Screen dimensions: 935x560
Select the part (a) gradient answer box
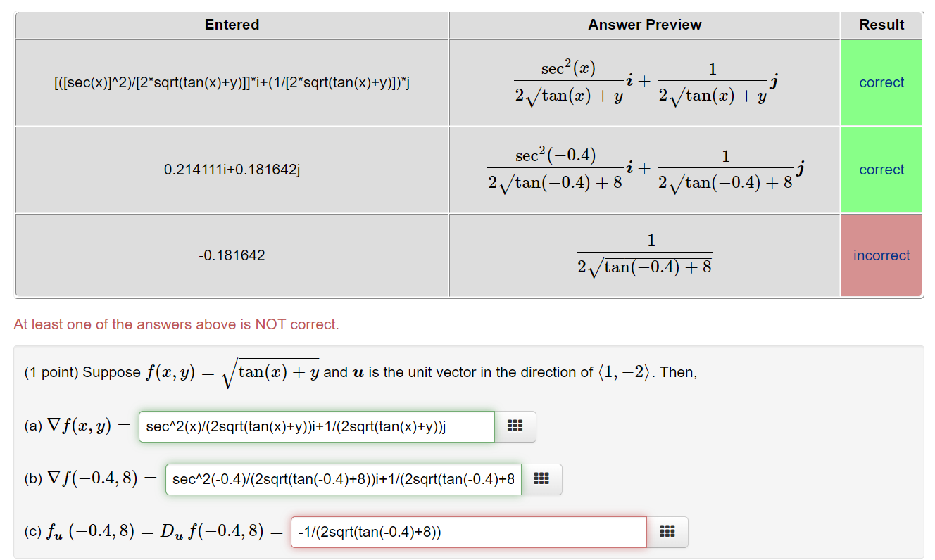pyautogui.click(x=316, y=426)
